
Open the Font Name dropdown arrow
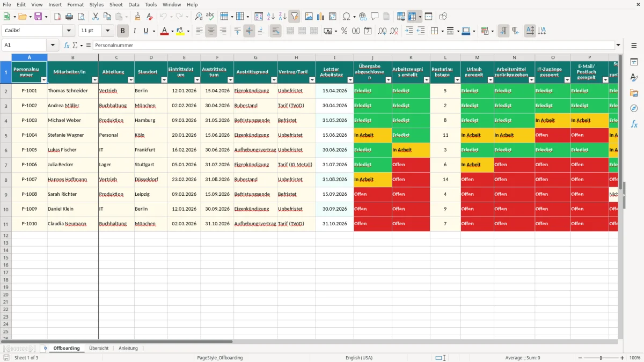coord(69,31)
